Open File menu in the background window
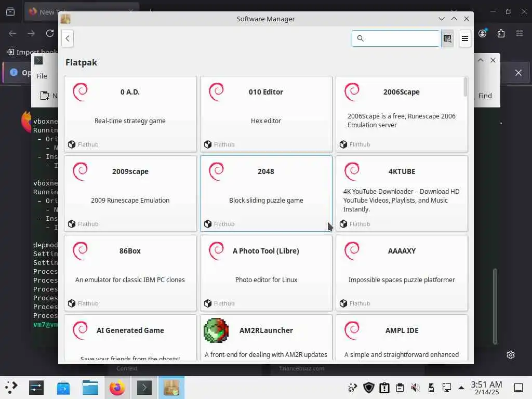 42,76
